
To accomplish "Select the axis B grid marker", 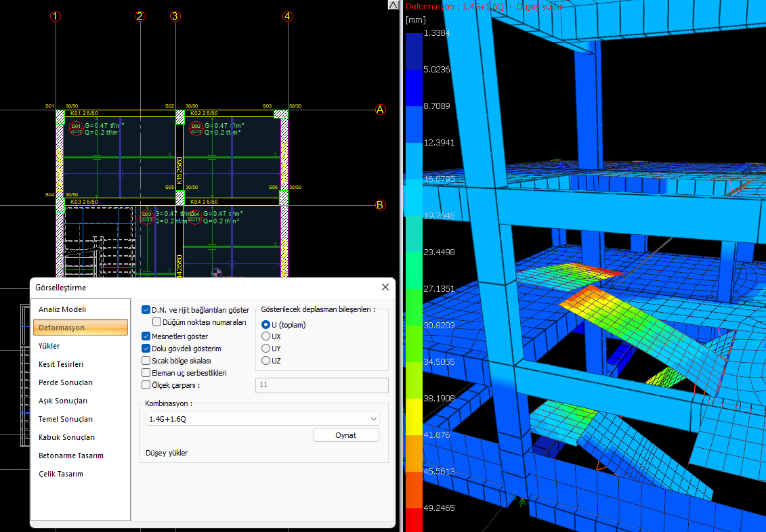I will 380,205.
